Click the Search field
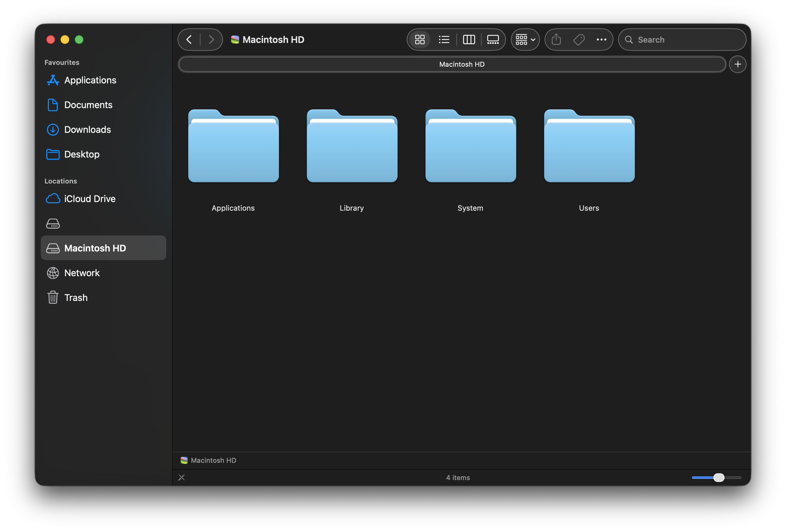 tap(682, 40)
